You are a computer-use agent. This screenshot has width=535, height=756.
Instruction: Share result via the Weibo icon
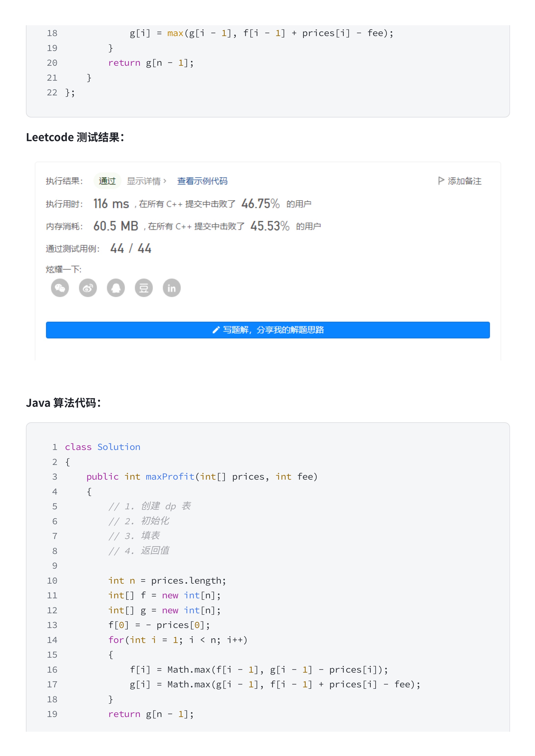pyautogui.click(x=88, y=288)
